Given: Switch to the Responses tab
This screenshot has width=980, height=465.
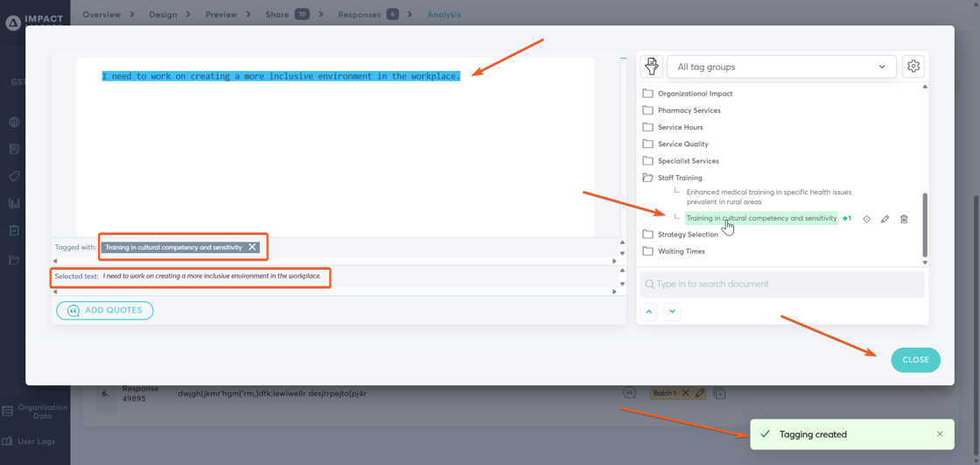Looking at the screenshot, I should click(x=359, y=15).
